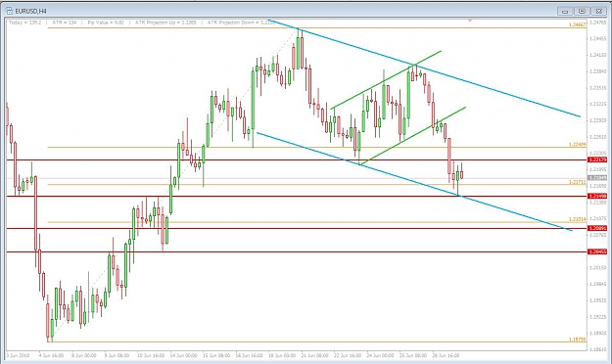612x364 pixels.
Task: Click the '22 Jun 16:00' time axis label
Action: 348,356
